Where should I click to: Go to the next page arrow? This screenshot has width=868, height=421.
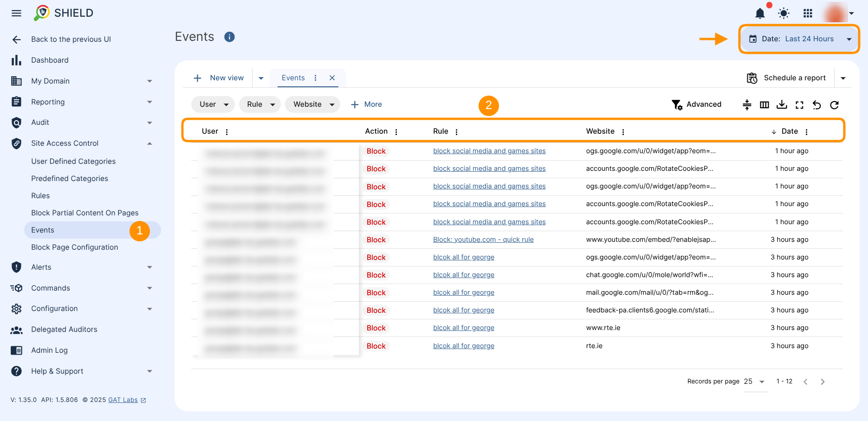[x=823, y=382]
